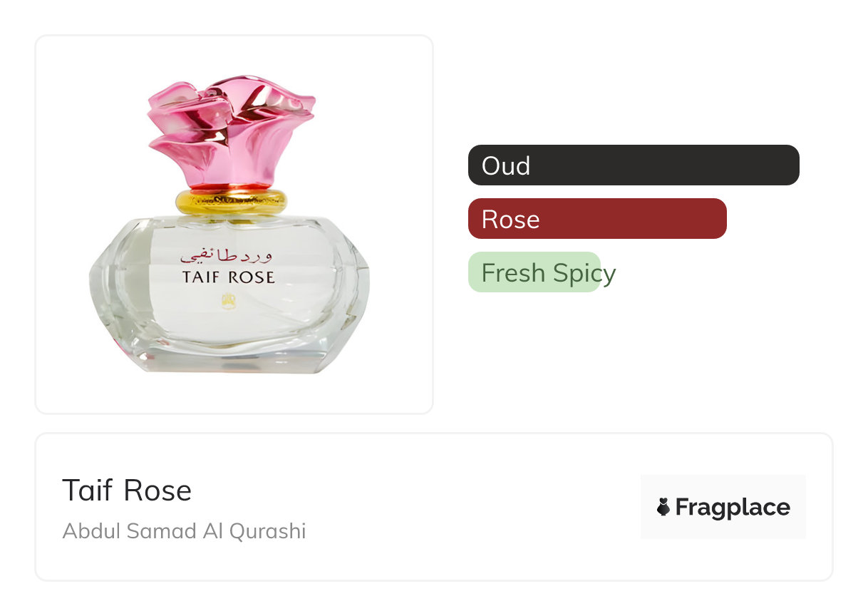Click the Fragplace perfume bottle logo icon
The image size is (868, 616).
[663, 508]
